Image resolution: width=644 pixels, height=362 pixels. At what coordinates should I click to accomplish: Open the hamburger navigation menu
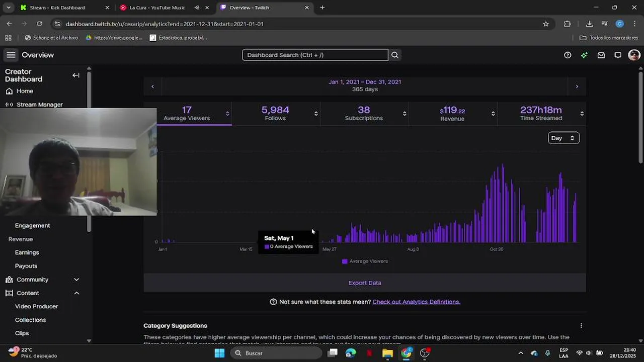tap(11, 55)
